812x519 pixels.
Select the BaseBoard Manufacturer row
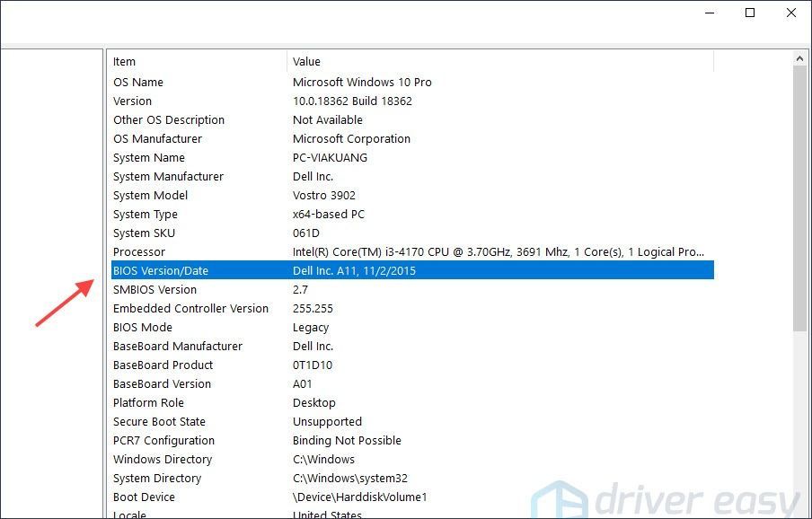412,347
